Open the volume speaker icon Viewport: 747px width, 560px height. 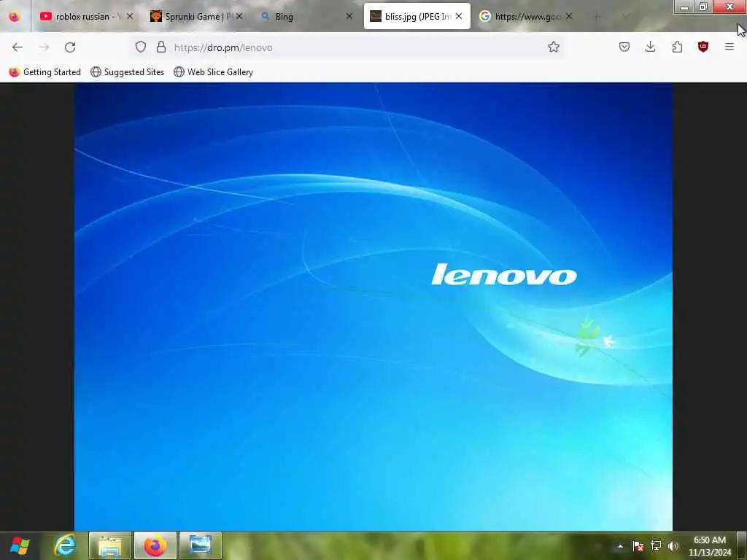(x=673, y=546)
